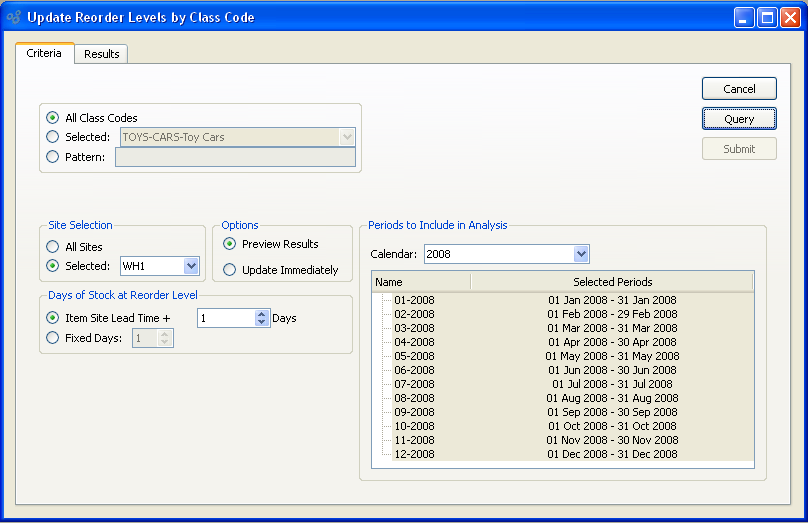Image resolution: width=808 pixels, height=523 pixels.
Task: Expand the Calendar 2008 dropdown
Action: click(x=581, y=254)
